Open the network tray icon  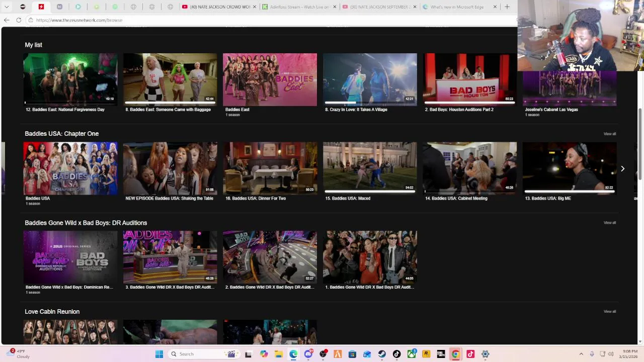coord(603,354)
